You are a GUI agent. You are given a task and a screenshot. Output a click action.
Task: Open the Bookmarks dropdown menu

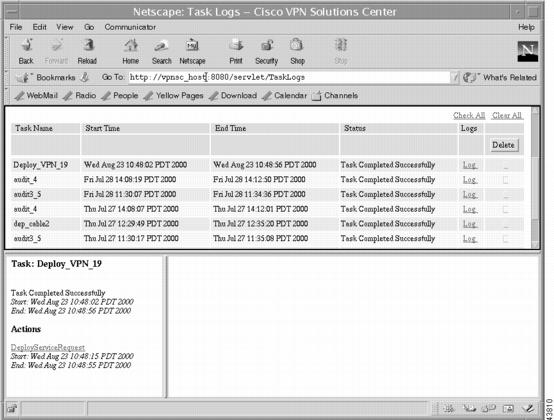pyautogui.click(x=46, y=77)
